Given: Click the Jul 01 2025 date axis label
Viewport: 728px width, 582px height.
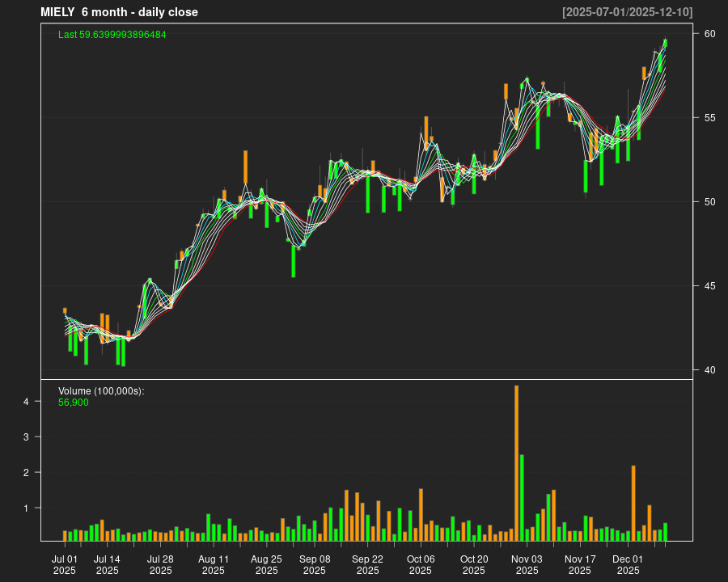Looking at the screenshot, I should (x=65, y=564).
